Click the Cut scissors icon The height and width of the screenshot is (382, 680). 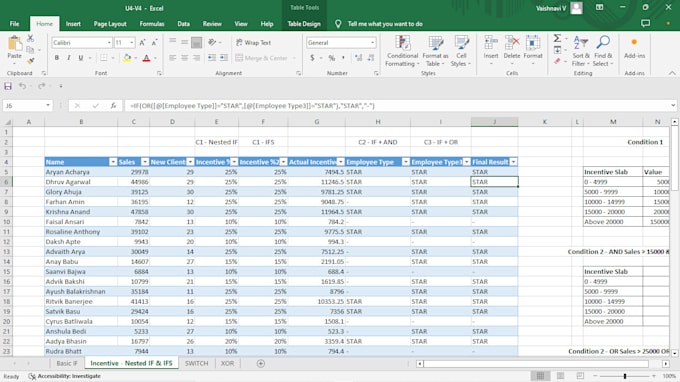(30, 39)
